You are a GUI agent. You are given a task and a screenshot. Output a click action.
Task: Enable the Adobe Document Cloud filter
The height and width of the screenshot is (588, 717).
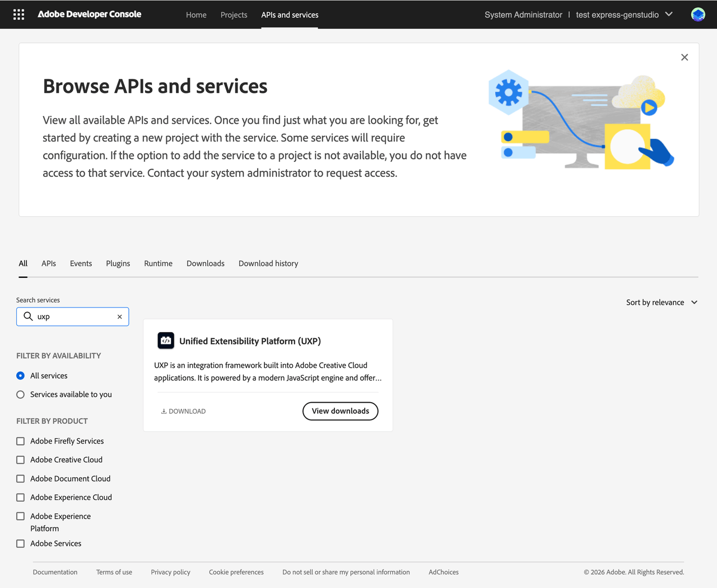[20, 478]
